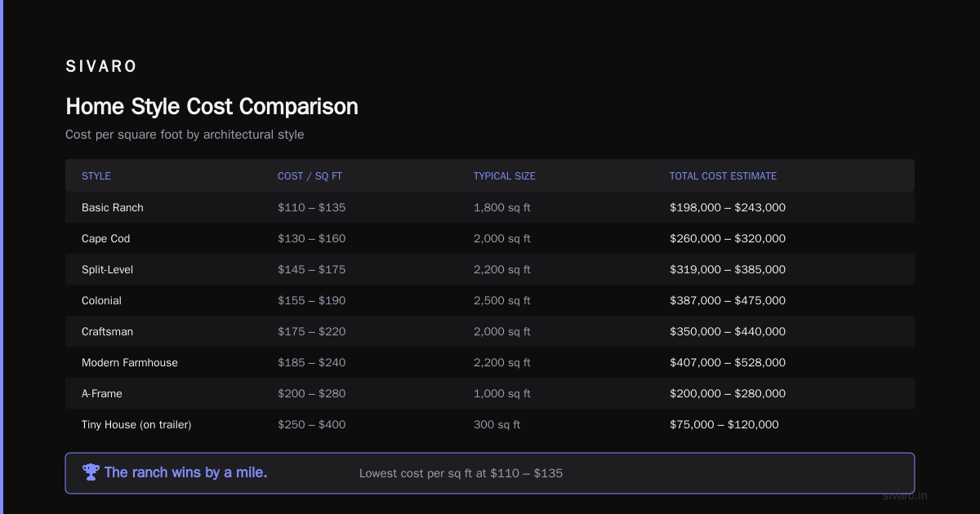Click the A-Frame style cell
This screenshot has height=514, width=980.
click(x=102, y=393)
